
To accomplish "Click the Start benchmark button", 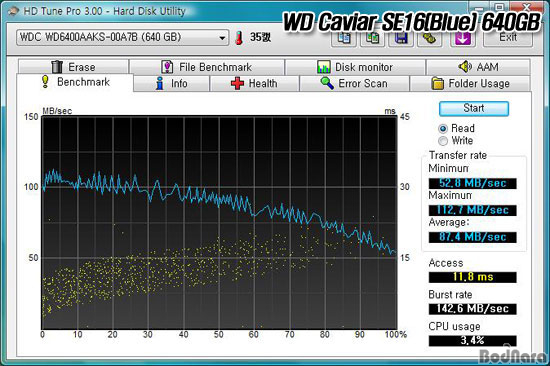I will pos(474,108).
